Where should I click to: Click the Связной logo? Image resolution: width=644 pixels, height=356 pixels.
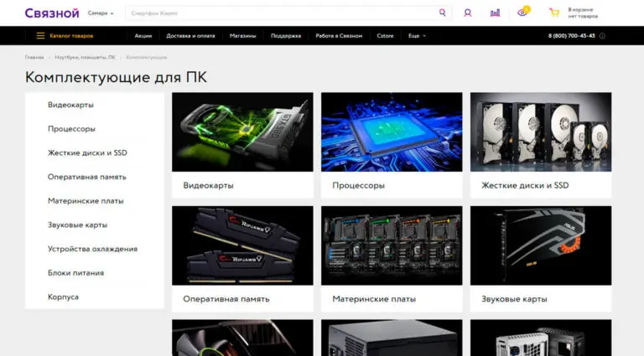point(52,13)
